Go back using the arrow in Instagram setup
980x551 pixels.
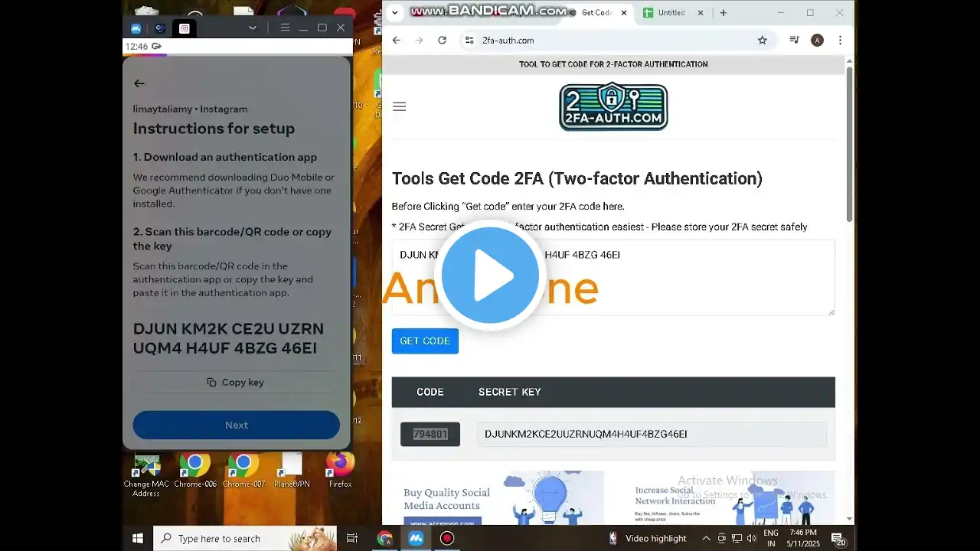coord(139,83)
